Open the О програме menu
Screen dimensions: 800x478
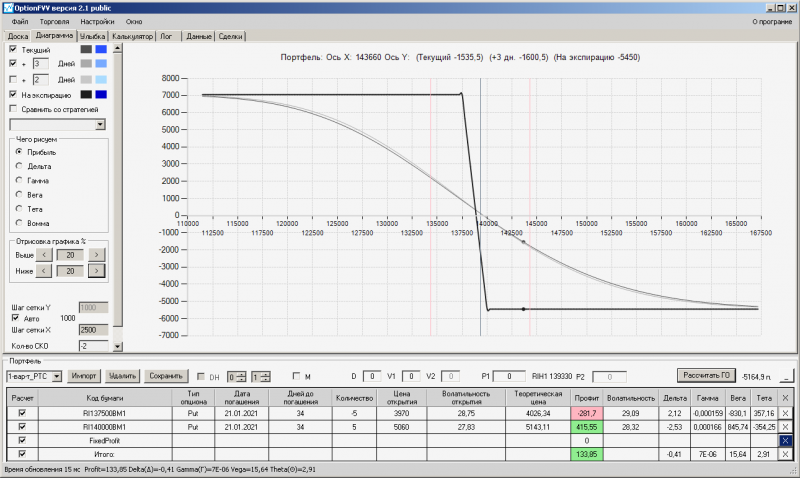pos(772,21)
